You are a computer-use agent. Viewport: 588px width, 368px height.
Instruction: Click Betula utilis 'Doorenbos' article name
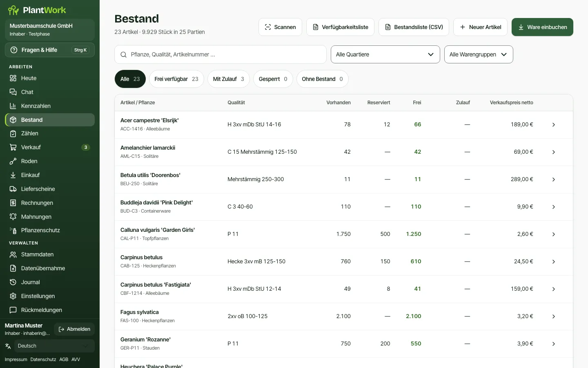click(150, 175)
